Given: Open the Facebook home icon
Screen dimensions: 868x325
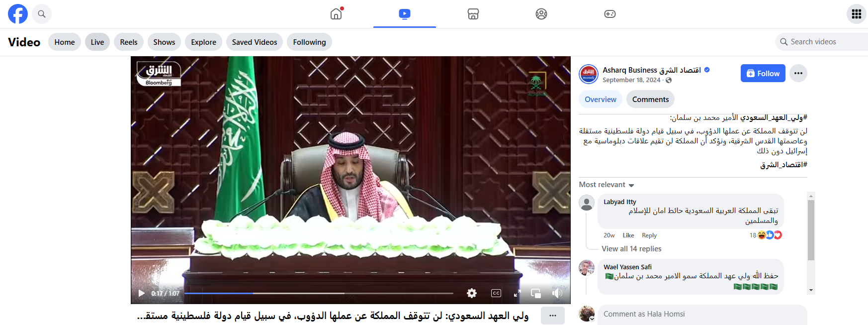Looking at the screenshot, I should point(337,13).
